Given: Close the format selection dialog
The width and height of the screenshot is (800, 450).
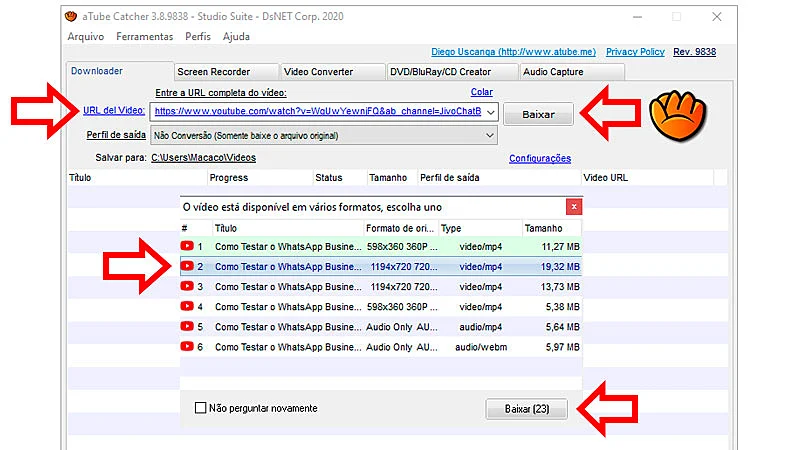Looking at the screenshot, I should (573, 207).
